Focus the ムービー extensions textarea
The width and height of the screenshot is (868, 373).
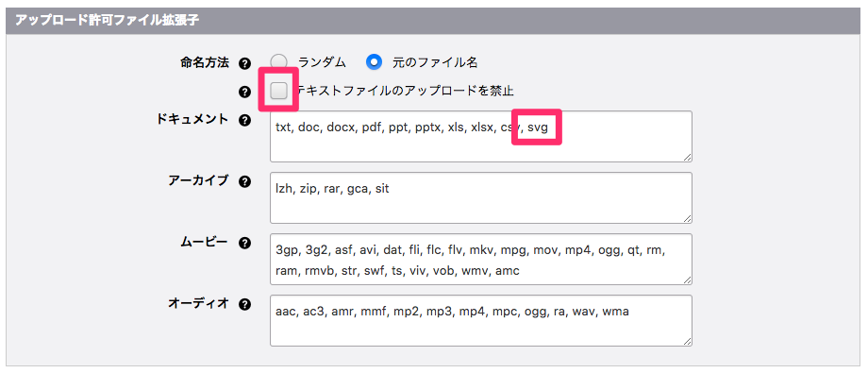click(481, 260)
